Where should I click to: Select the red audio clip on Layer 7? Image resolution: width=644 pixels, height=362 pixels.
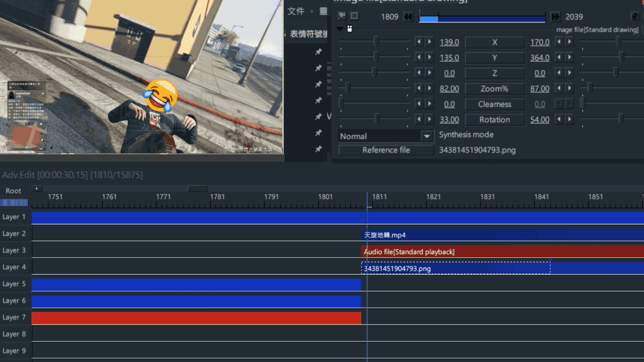click(196, 318)
